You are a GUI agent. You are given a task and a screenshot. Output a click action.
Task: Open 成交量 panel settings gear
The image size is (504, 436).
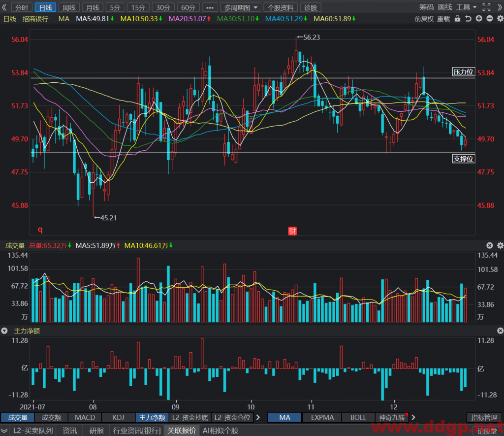pyautogui.click(x=500, y=245)
